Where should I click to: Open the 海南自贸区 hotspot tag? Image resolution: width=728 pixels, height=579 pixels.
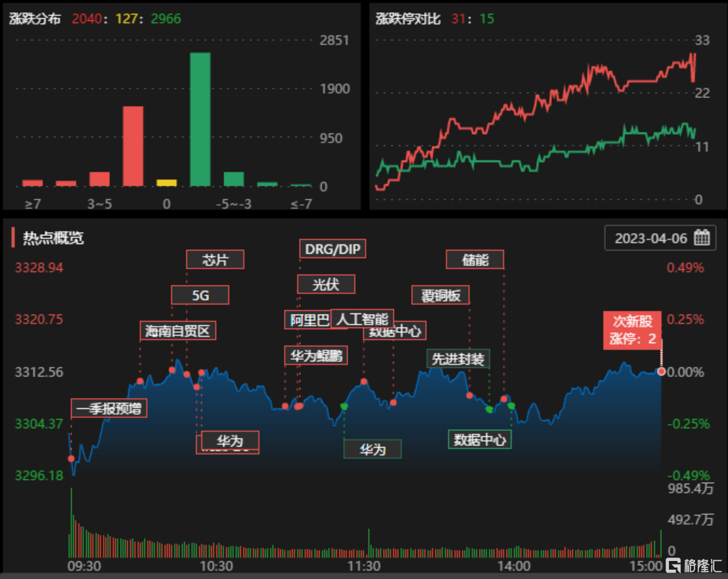(x=178, y=330)
